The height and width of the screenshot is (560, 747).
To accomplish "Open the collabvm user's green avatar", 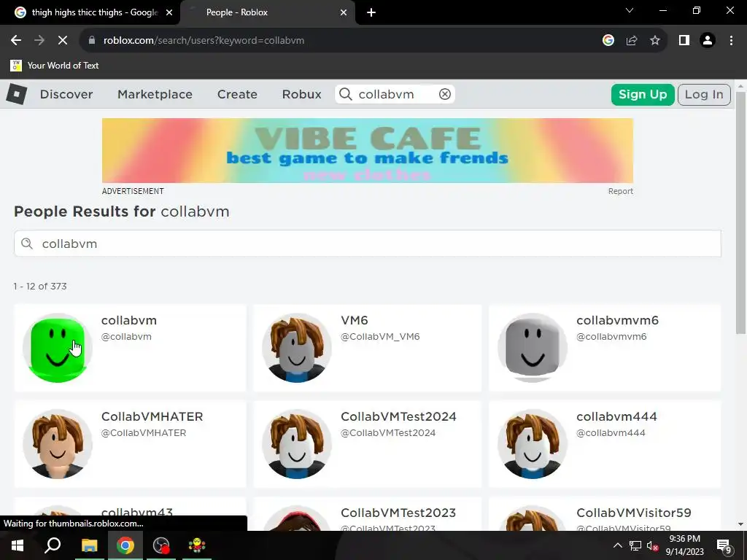I will 58,348.
